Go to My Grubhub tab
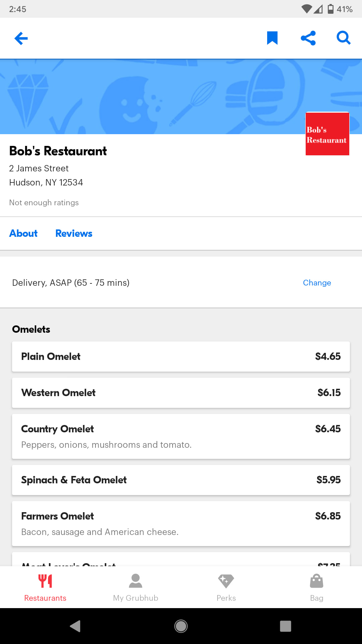Screen dimensions: 362x644 [x=136, y=587]
